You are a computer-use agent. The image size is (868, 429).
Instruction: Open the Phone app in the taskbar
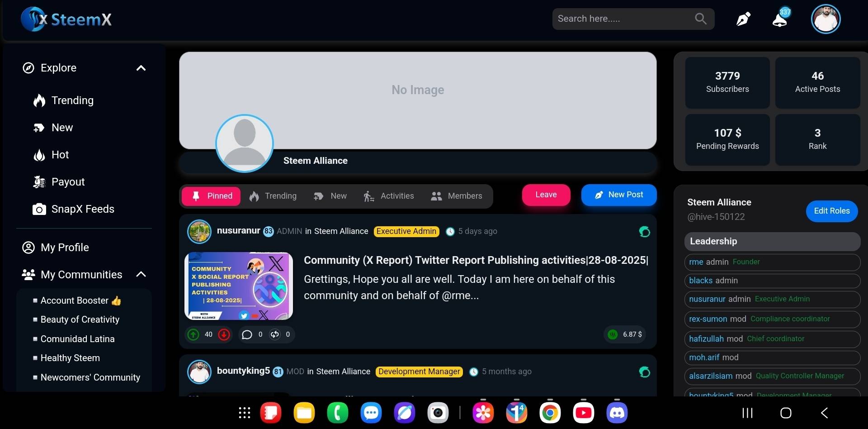coord(338,413)
